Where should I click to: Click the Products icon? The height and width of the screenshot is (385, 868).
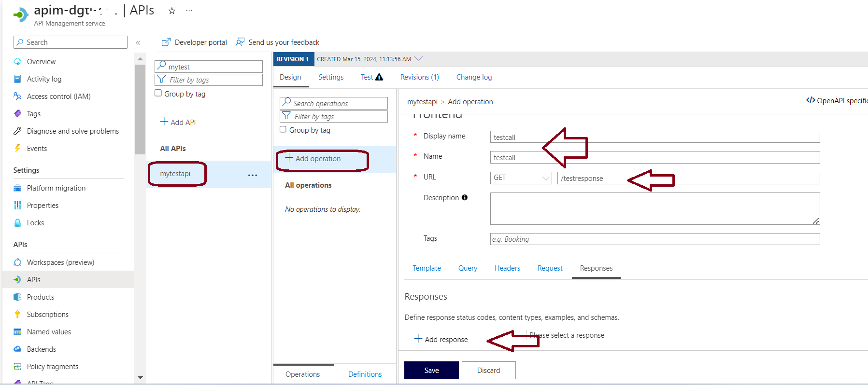[x=18, y=297]
